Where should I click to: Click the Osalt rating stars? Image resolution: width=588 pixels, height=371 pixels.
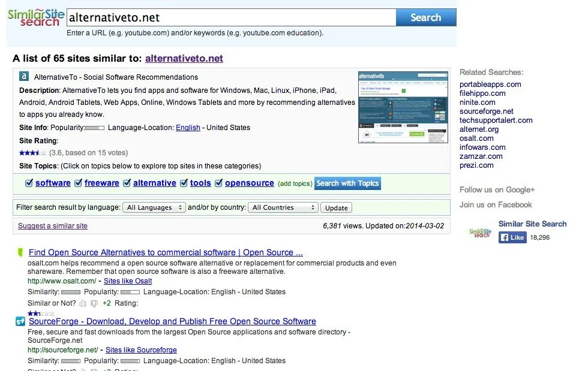click(41, 313)
